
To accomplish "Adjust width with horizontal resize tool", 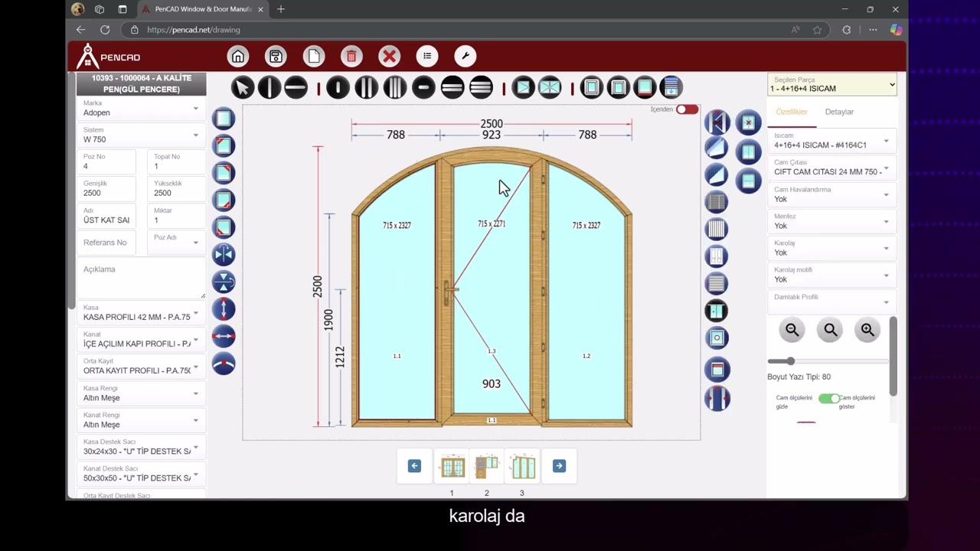I will (224, 336).
